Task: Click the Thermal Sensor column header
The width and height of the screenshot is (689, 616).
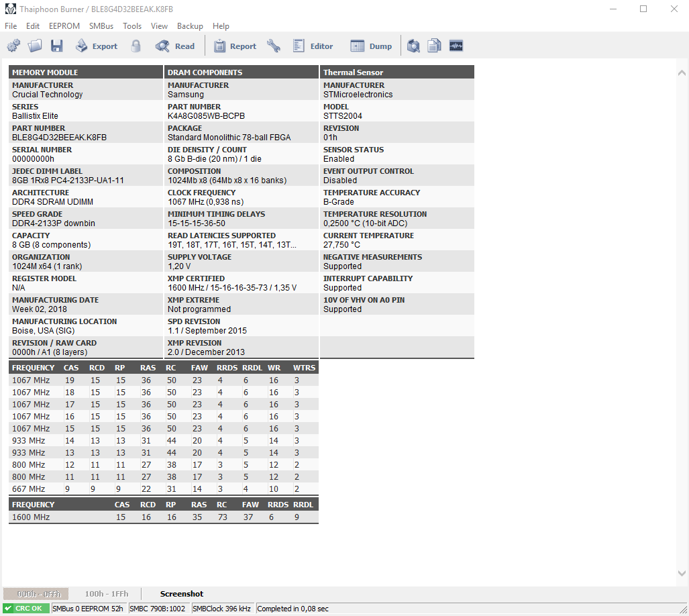Action: (396, 72)
